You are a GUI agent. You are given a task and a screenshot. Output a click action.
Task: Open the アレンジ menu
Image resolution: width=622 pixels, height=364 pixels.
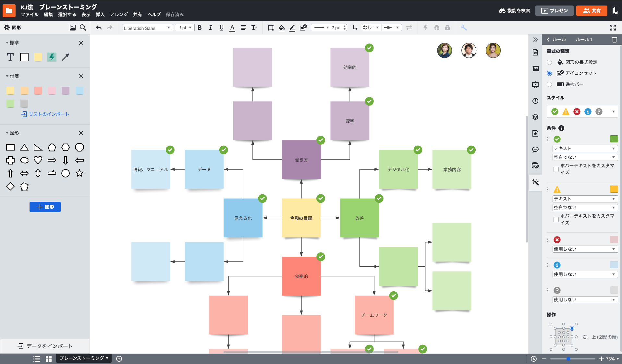tap(119, 15)
